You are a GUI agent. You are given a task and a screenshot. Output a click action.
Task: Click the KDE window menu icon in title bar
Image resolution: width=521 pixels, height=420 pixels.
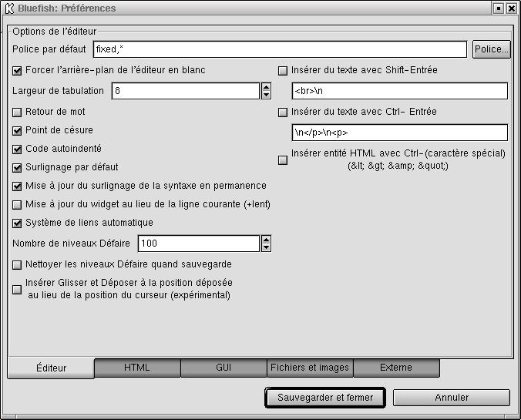[8, 8]
